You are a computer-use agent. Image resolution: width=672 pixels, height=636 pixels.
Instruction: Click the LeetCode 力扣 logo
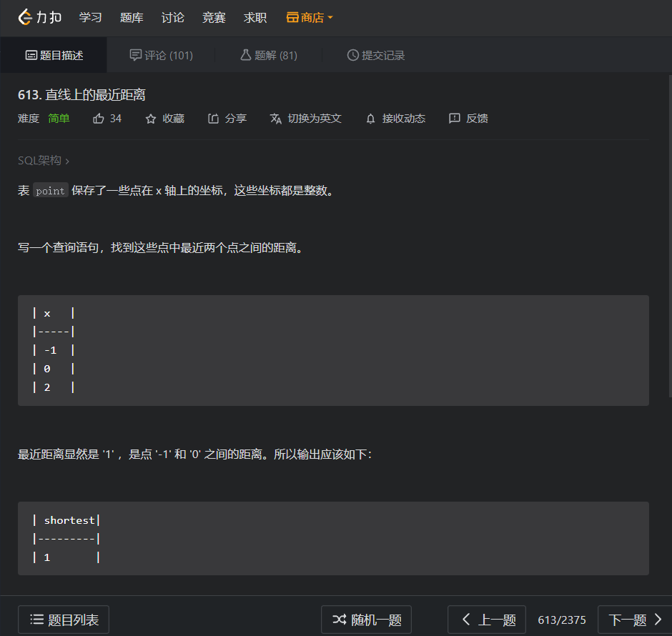pyautogui.click(x=40, y=18)
